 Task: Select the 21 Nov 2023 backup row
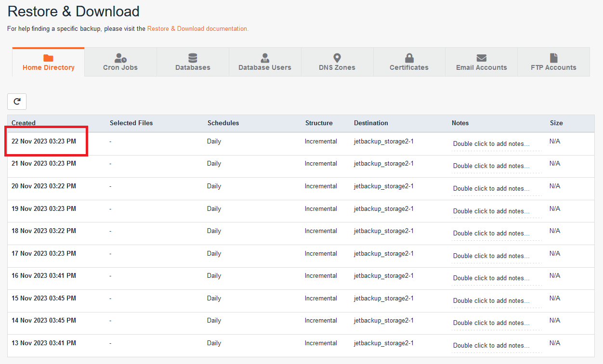(44, 164)
